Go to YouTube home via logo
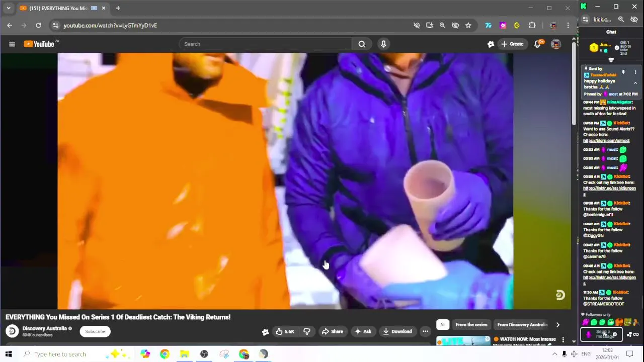Viewport: 644px width, 362px height. (39, 44)
